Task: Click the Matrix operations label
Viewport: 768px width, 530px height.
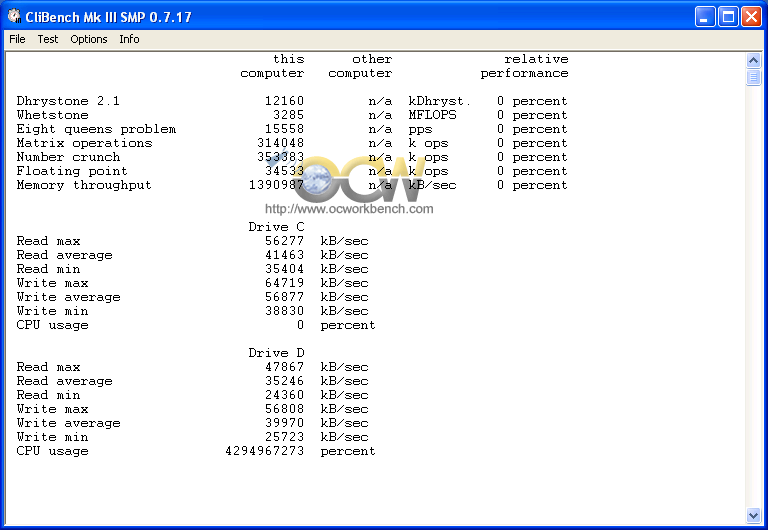Action: point(84,143)
